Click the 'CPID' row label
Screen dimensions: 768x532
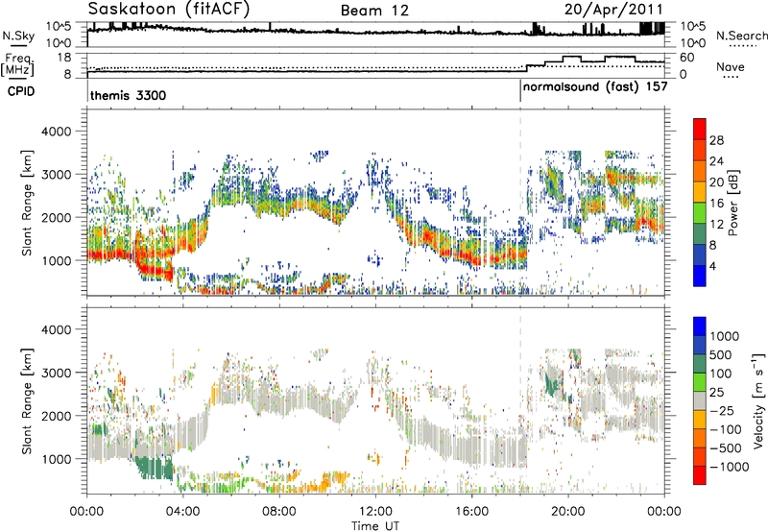coord(21,91)
